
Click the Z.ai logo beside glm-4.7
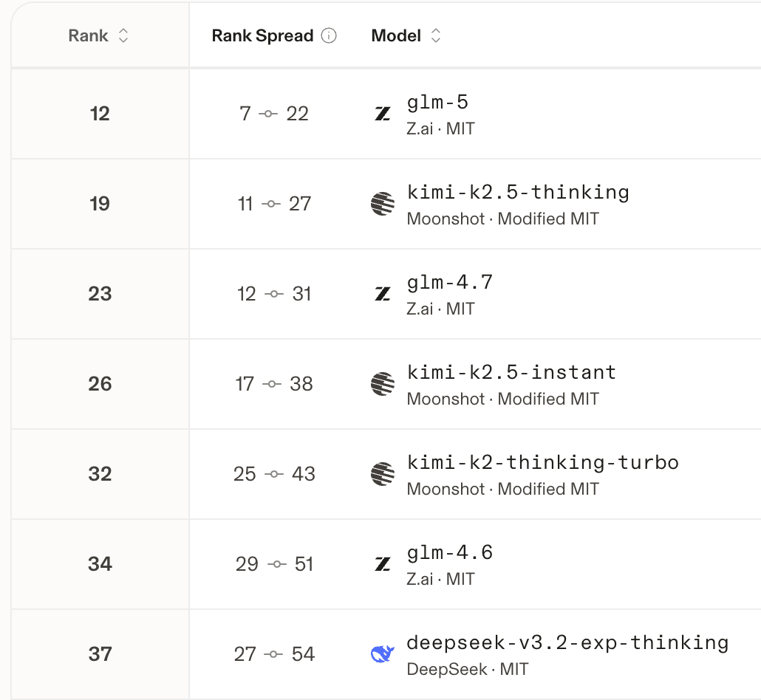coord(383,293)
